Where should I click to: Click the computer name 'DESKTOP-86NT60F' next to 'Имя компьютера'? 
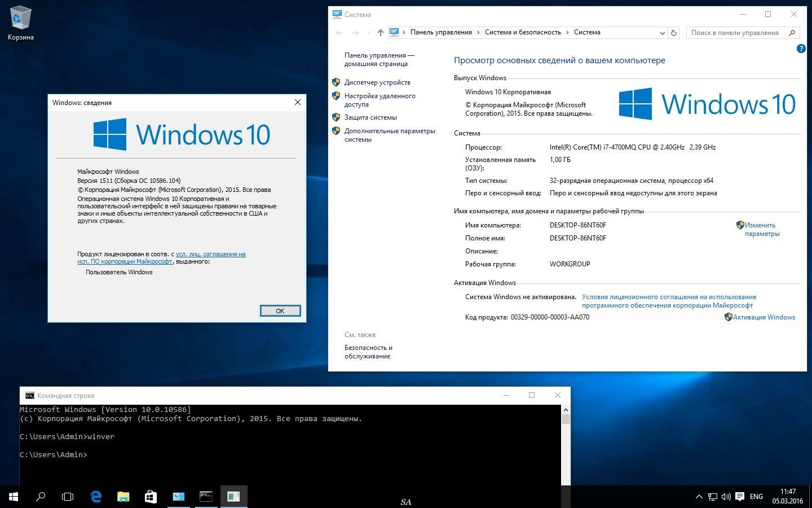pyautogui.click(x=578, y=225)
